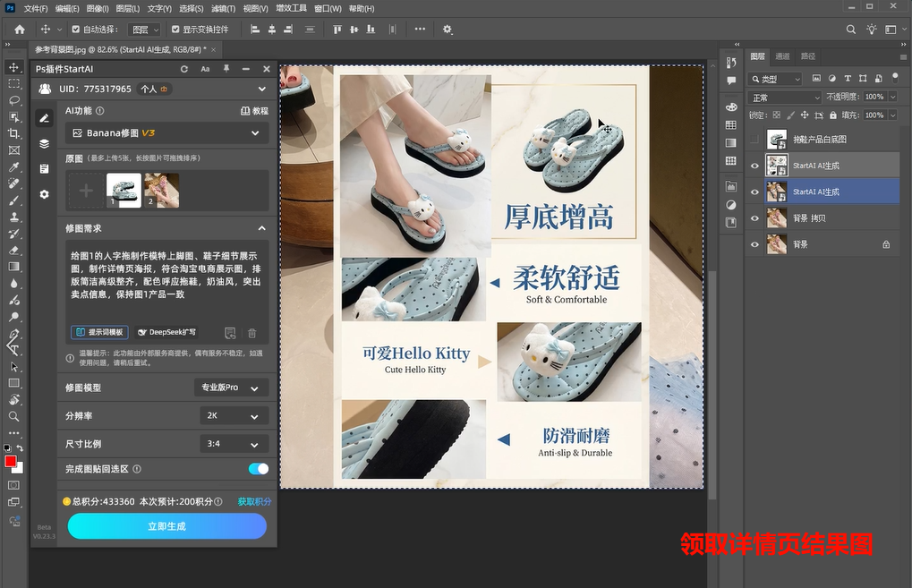Viewport: 912px width, 588px height.
Task: Hide the first StartAI AI生成 layer
Action: click(x=754, y=166)
